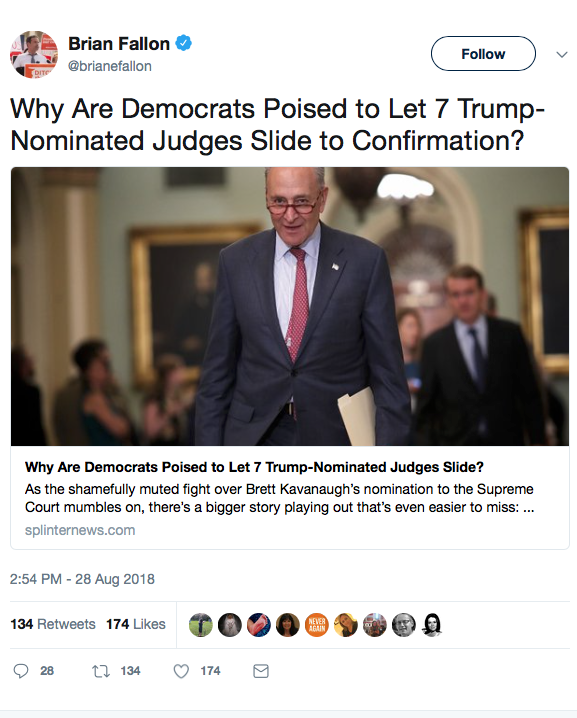Image resolution: width=577 pixels, height=718 pixels.
Task: Open the splinternews.com domain link
Action: click(x=80, y=530)
